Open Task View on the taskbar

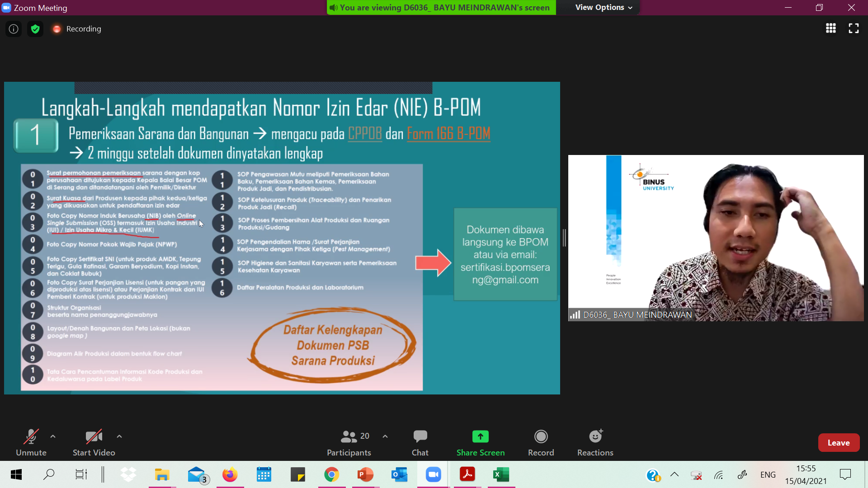81,474
